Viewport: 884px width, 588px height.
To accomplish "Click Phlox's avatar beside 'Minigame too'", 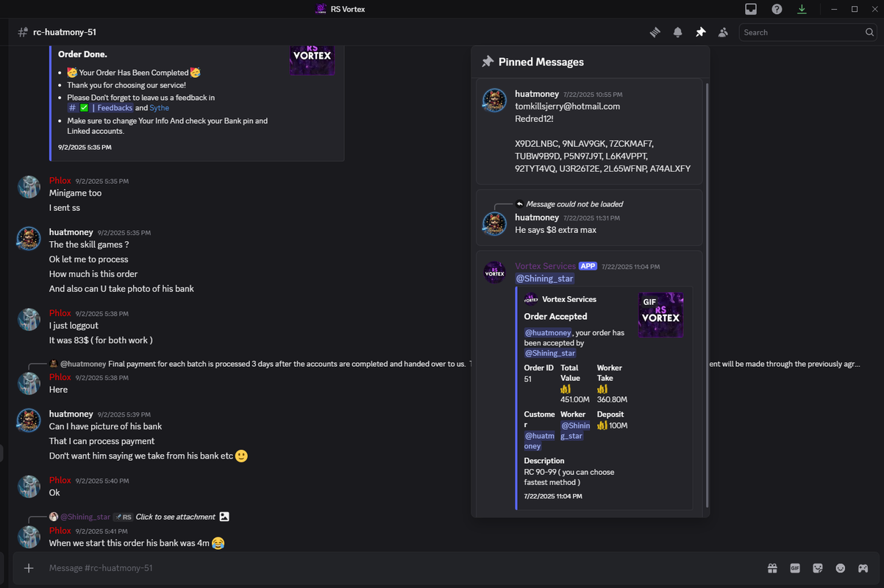I will tap(29, 187).
